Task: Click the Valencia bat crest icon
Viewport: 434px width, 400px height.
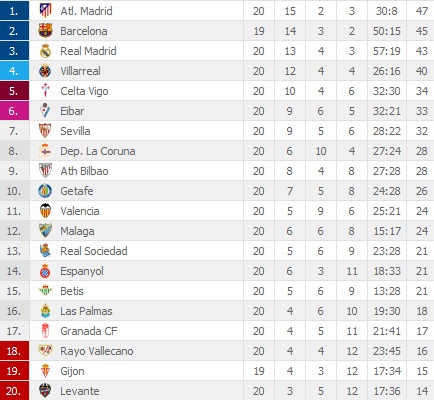Action: (45, 211)
